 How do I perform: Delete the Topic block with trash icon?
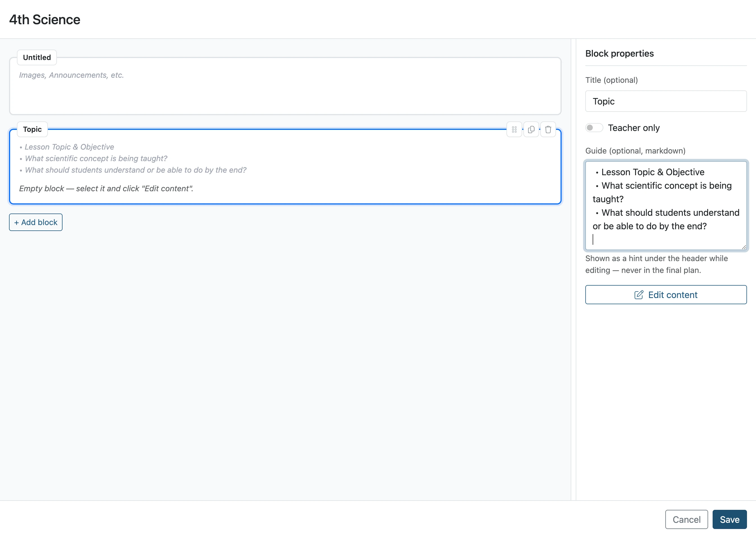click(x=548, y=130)
